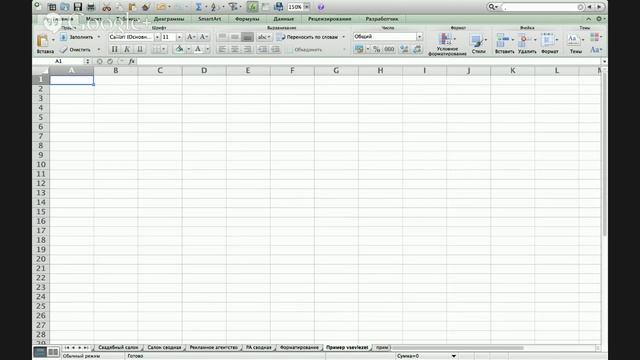Screen dimensions: 640x360
Task: Open the abc text orientation dropdown
Action: click(x=264, y=37)
